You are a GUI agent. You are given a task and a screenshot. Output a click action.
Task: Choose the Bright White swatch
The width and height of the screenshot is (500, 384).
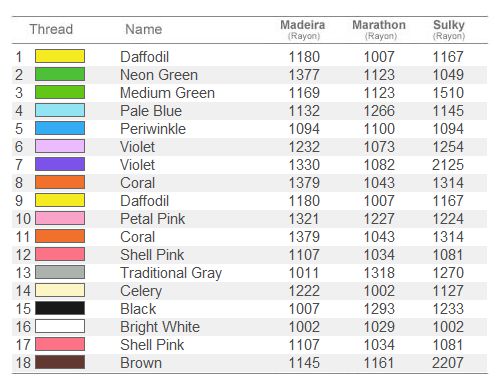pos(60,326)
